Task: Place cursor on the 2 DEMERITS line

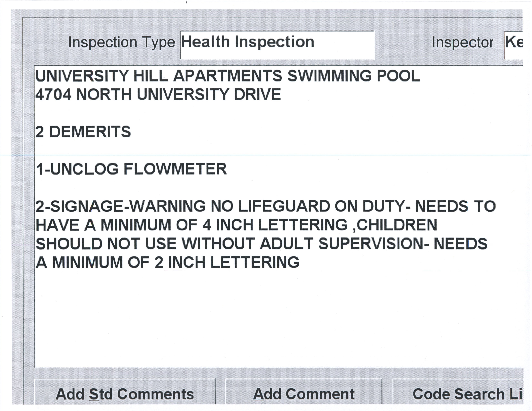Action: point(83,132)
